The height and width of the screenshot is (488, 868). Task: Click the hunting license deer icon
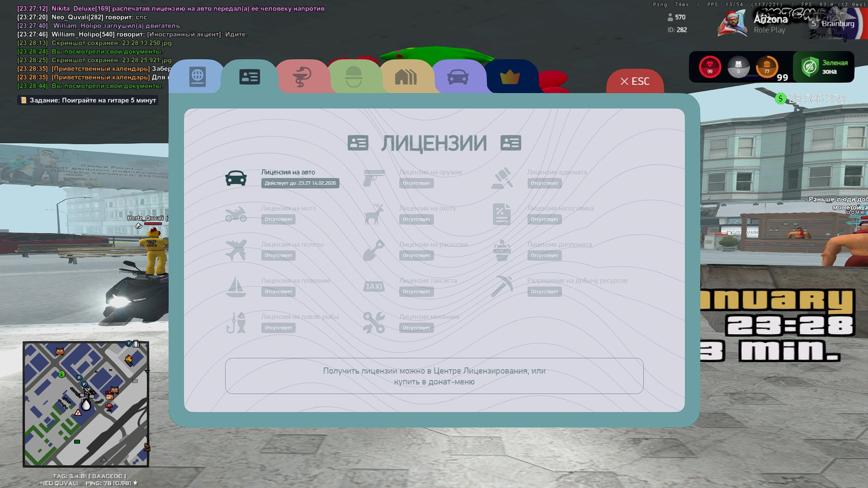click(374, 214)
